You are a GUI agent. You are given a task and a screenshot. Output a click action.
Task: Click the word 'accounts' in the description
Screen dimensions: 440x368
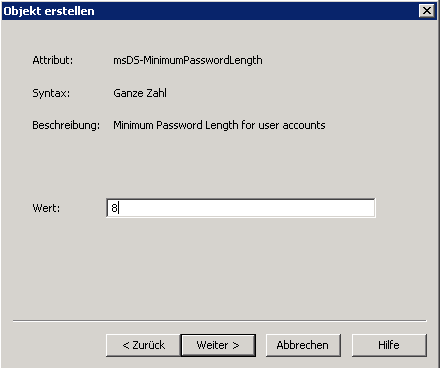[x=304, y=125]
